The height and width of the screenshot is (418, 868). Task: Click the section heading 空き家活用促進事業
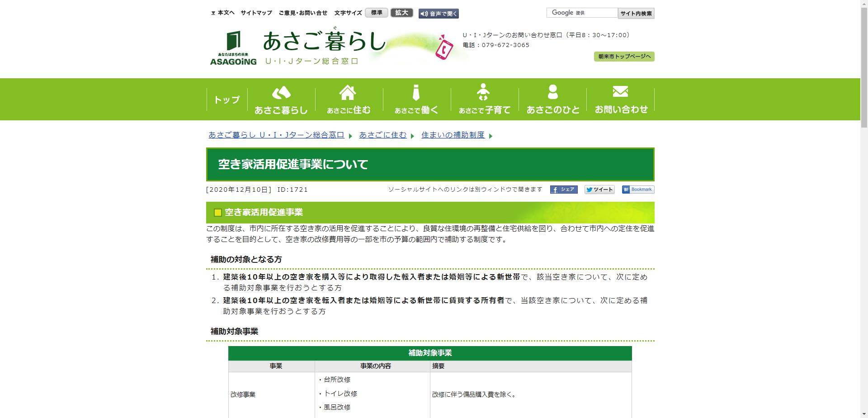[264, 212]
